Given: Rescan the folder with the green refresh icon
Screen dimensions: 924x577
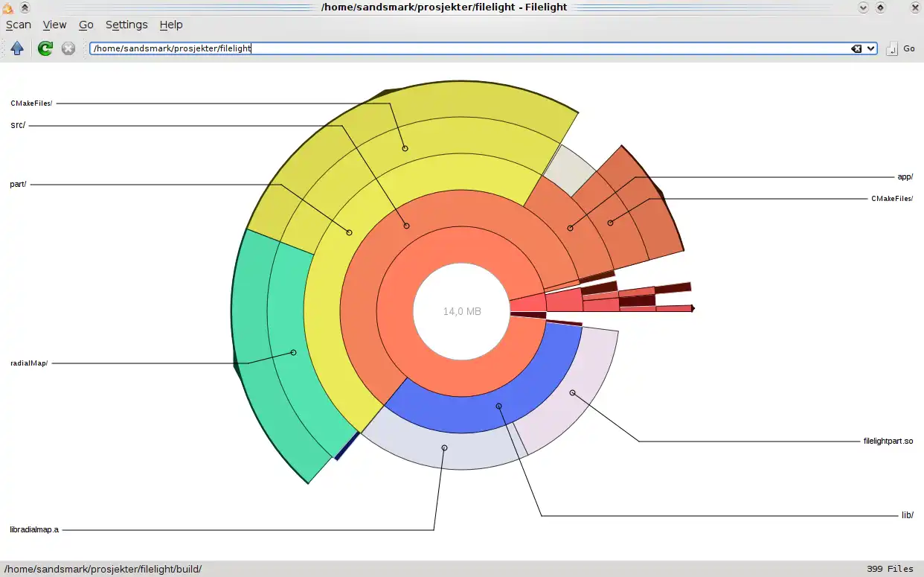Looking at the screenshot, I should [45, 48].
